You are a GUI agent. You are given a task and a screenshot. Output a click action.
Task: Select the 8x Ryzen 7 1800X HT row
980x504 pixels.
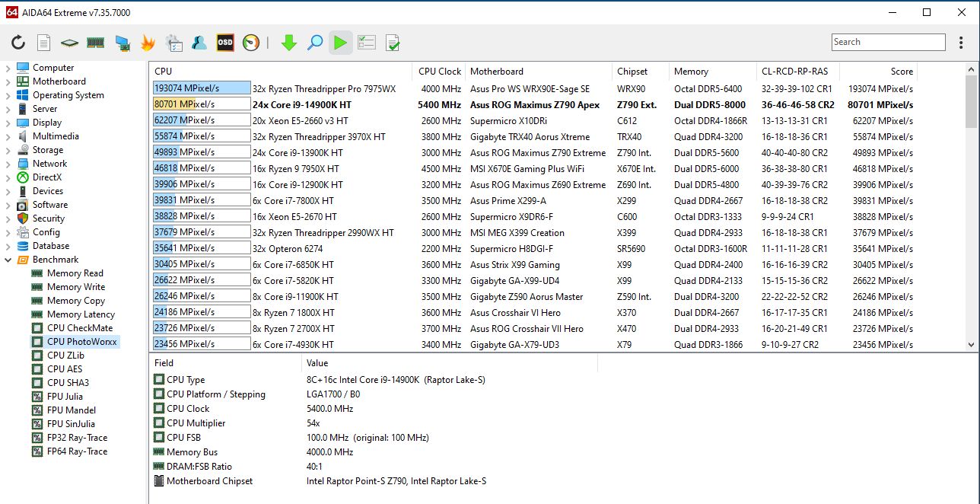(533, 312)
